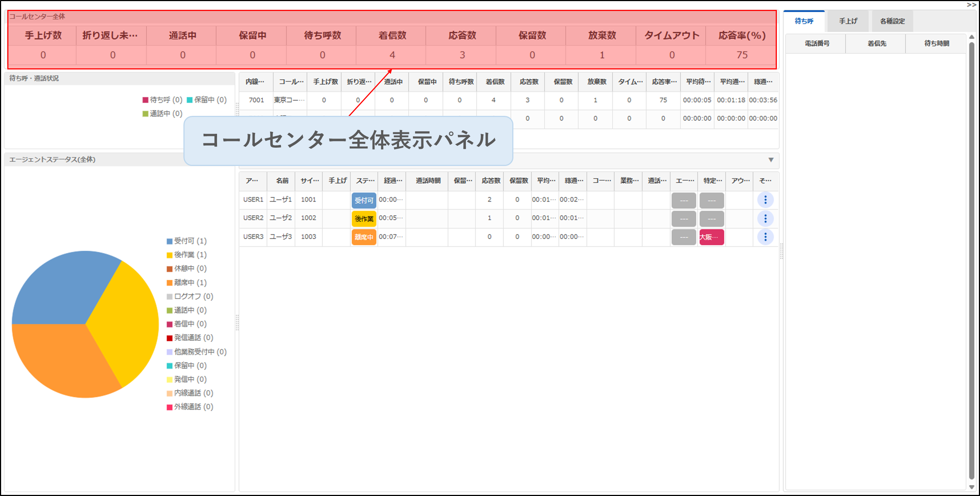Click the scrollbar down arrow in the right panel

(x=971, y=487)
